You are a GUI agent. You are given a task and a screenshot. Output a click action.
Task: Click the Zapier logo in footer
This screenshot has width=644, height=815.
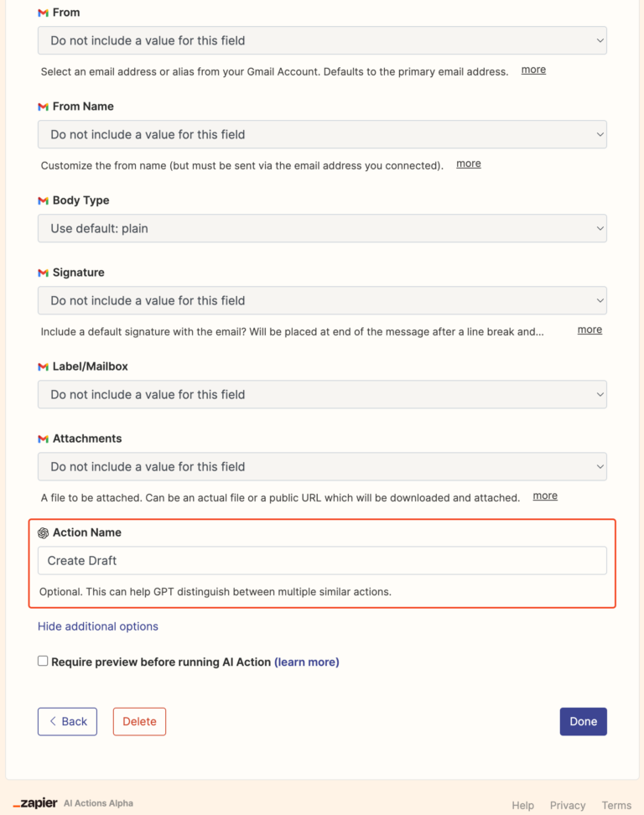click(35, 803)
